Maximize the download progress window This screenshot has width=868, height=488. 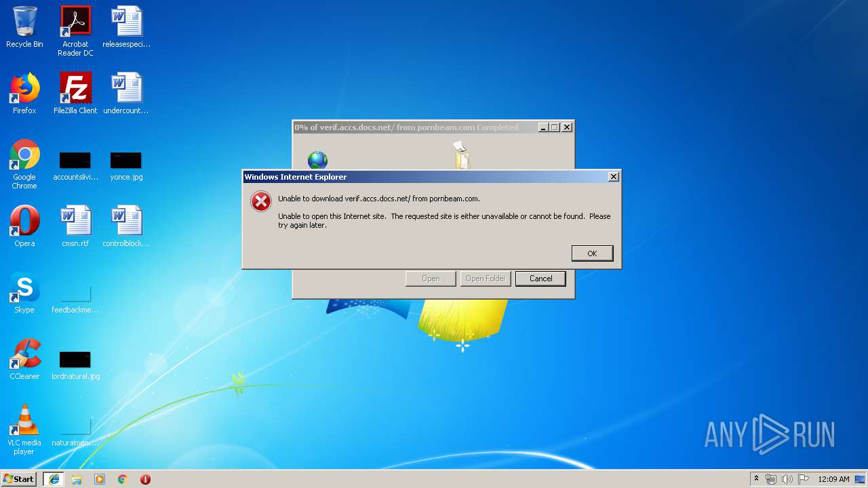555,127
